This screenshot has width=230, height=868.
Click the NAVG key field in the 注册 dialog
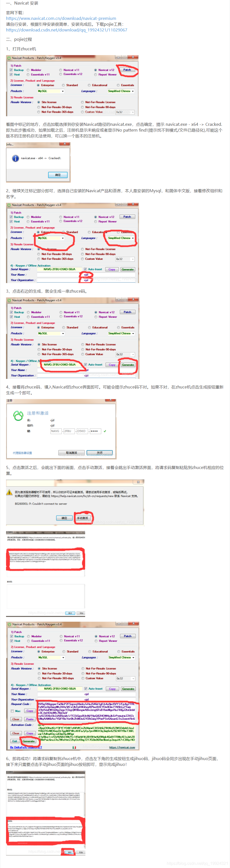[x=56, y=431]
